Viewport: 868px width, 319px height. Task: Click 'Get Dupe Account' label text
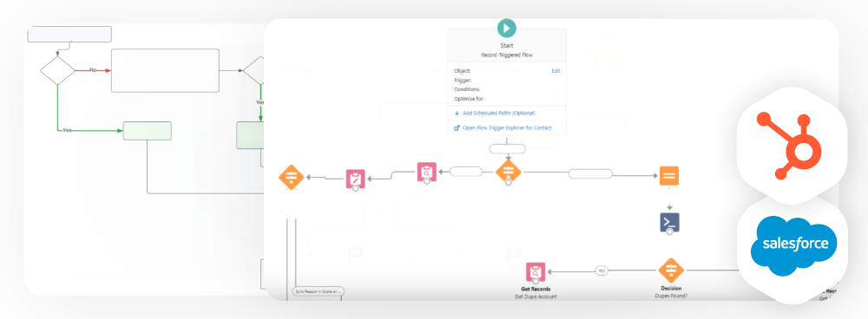pos(536,296)
